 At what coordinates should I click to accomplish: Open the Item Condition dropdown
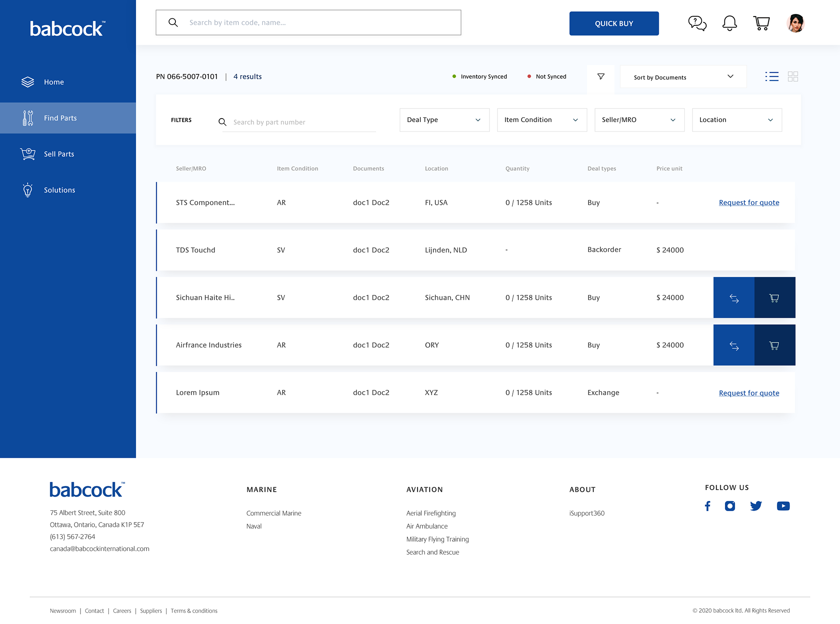542,120
